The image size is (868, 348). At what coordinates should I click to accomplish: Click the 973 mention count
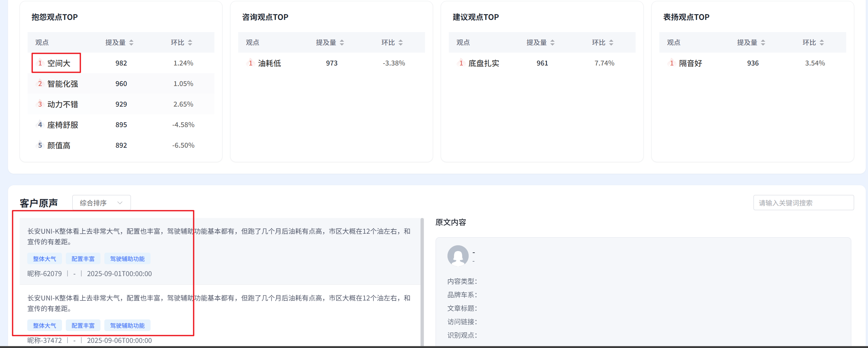coord(332,63)
